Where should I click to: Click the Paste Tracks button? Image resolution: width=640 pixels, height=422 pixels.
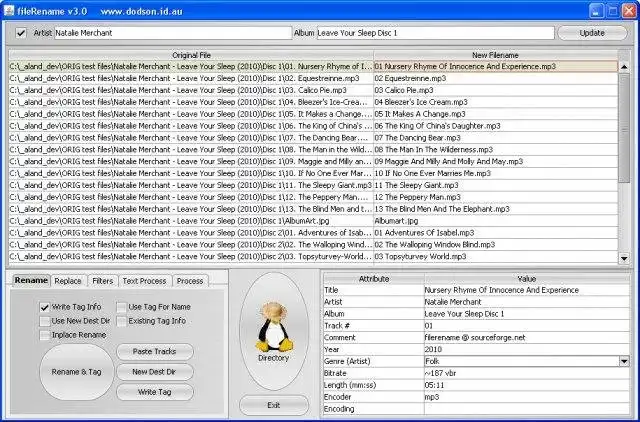155,351
